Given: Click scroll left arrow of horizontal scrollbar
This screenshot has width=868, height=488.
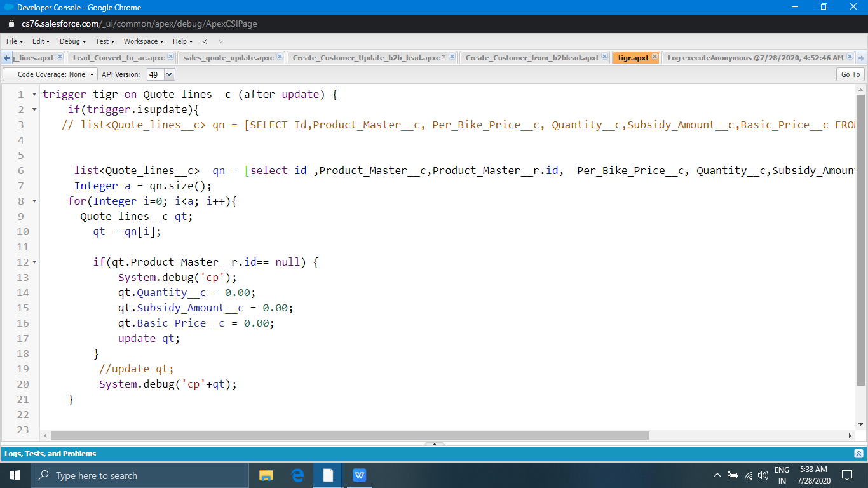Looking at the screenshot, I should click(x=44, y=436).
